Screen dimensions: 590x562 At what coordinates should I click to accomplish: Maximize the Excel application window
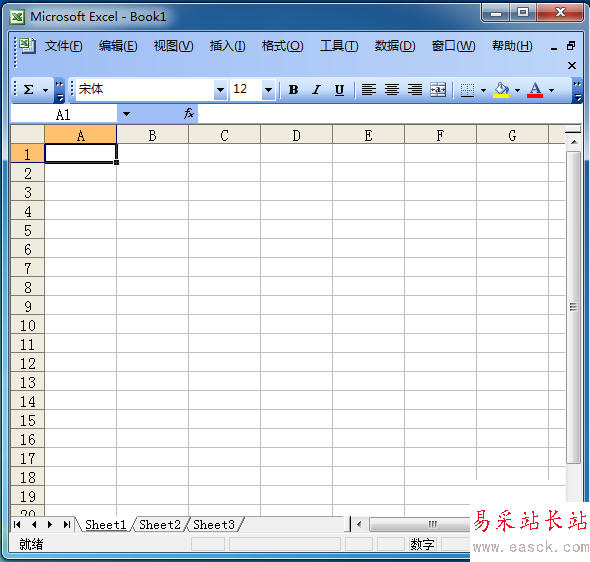523,13
